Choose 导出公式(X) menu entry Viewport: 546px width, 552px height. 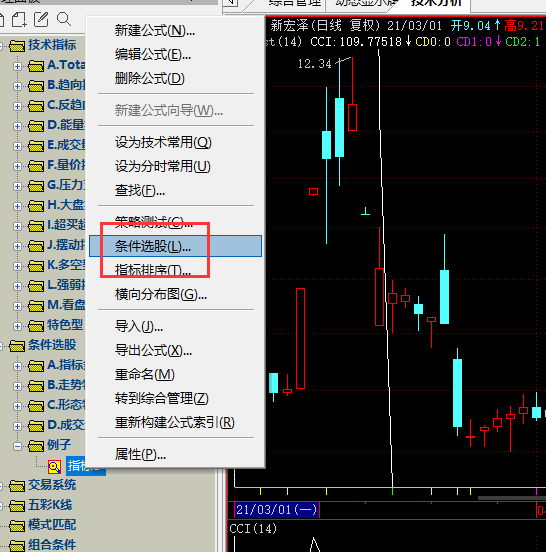pyautogui.click(x=175, y=351)
